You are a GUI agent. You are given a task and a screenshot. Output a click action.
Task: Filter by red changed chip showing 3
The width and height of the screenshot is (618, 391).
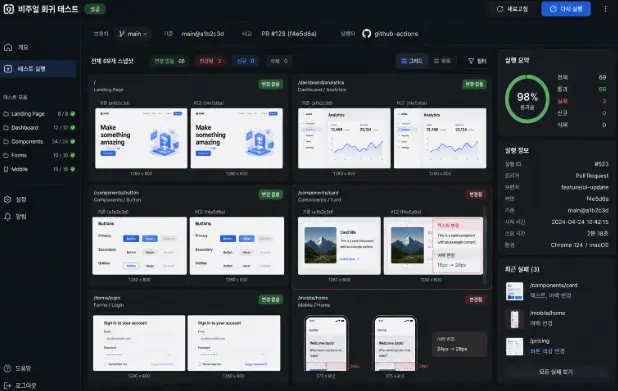tap(210, 61)
